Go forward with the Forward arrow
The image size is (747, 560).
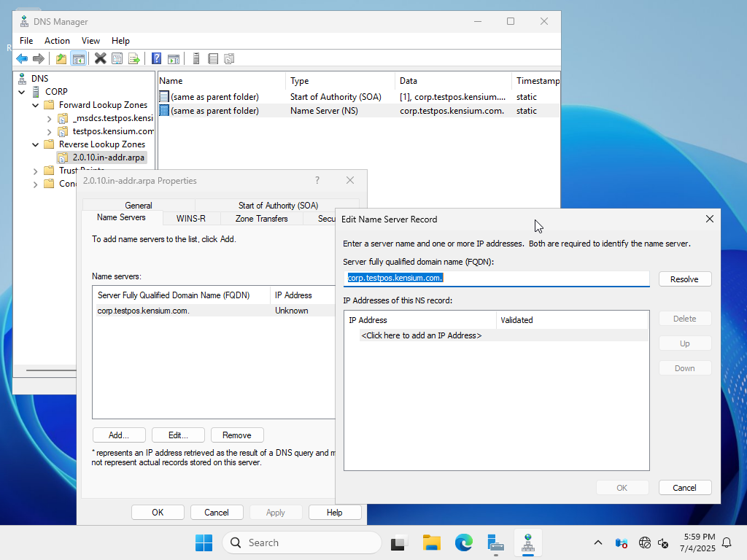[x=39, y=58]
